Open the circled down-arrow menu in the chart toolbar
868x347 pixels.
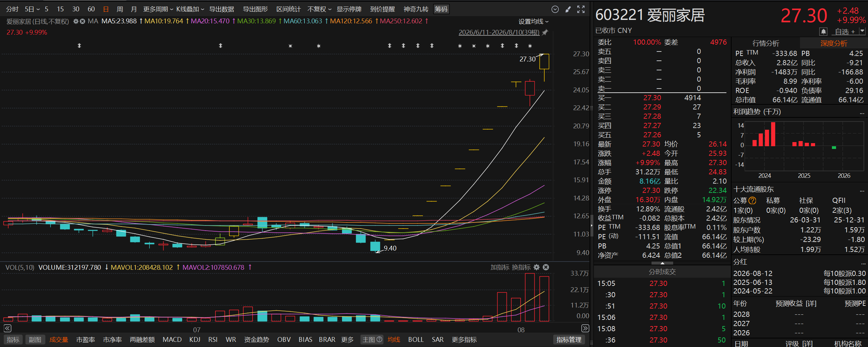pyautogui.click(x=555, y=9)
